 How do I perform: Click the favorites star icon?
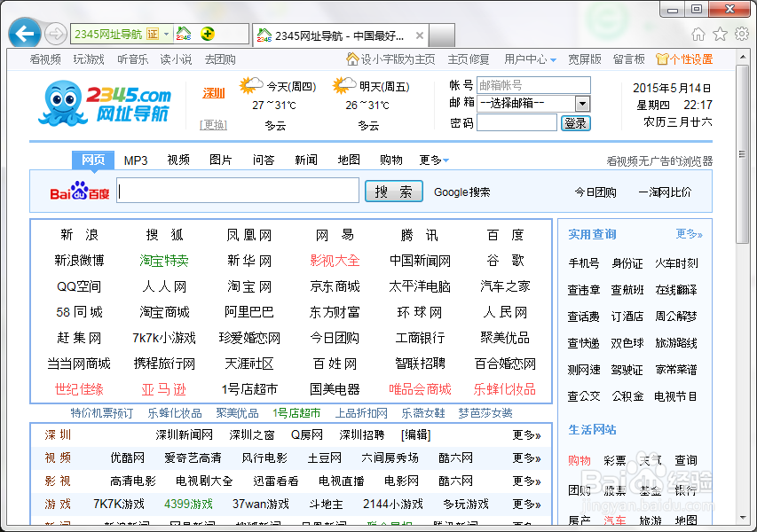[720, 34]
